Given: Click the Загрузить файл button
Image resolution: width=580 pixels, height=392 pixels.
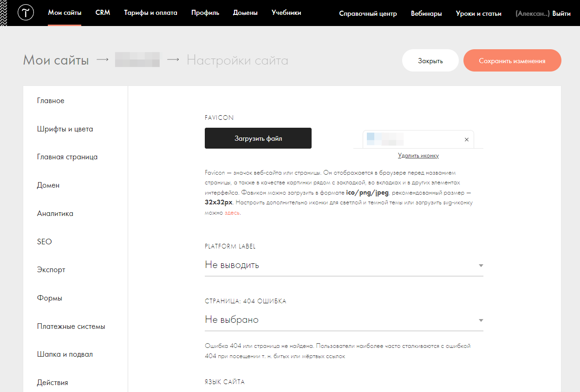Looking at the screenshot, I should pyautogui.click(x=258, y=138).
